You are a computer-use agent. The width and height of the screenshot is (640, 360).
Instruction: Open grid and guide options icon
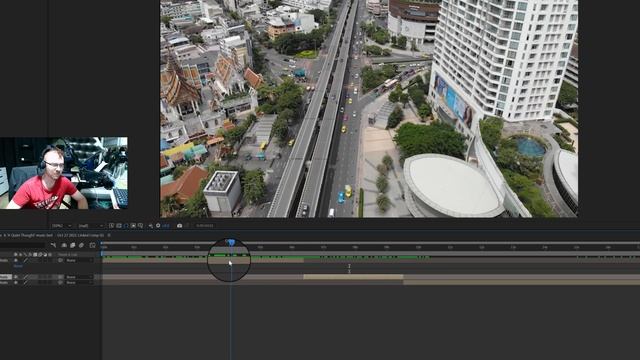click(140, 226)
